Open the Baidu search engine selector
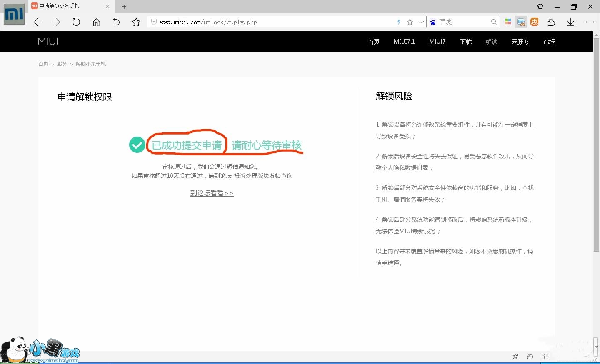Screen dimensions: 600x364 [x=433, y=22]
